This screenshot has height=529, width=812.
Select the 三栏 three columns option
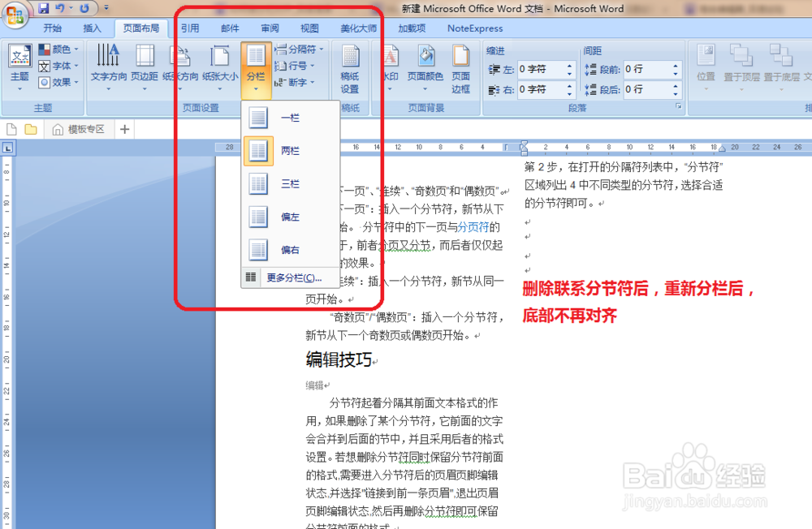point(290,183)
